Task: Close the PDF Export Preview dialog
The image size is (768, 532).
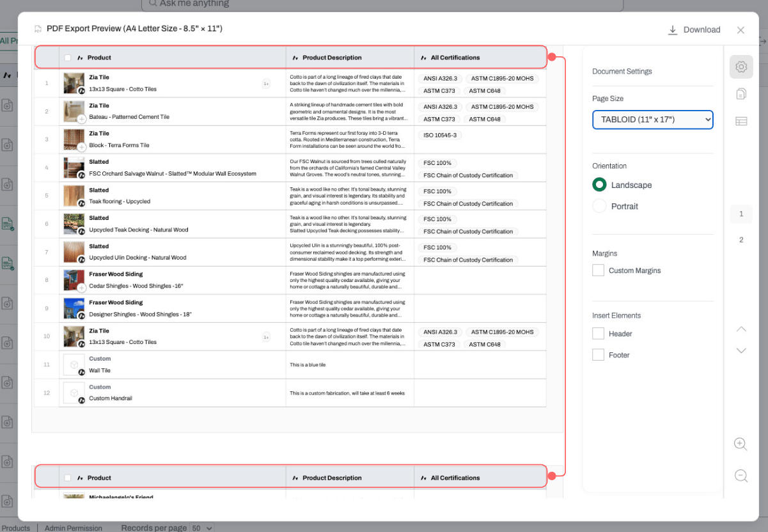Action: 741,30
